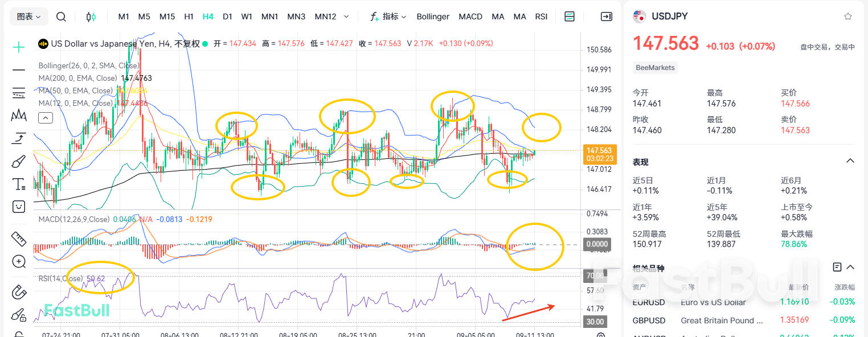Screen dimensions: 868x337
Task: Open the emoji sticker tool
Action: point(19,207)
